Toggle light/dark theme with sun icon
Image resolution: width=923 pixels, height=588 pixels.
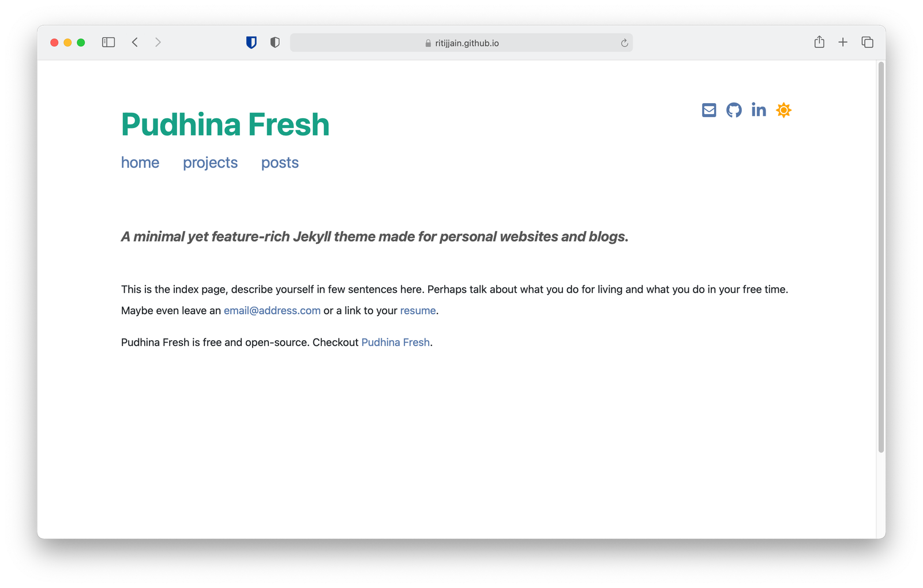pos(783,110)
